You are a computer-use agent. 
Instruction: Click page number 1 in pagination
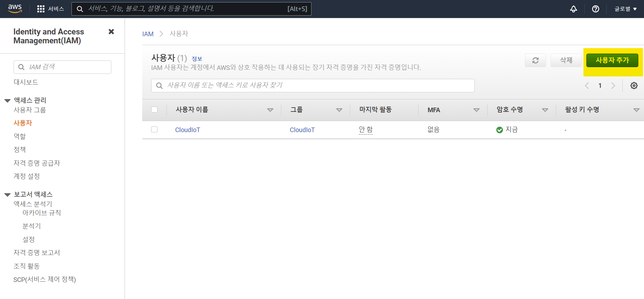[x=600, y=86]
